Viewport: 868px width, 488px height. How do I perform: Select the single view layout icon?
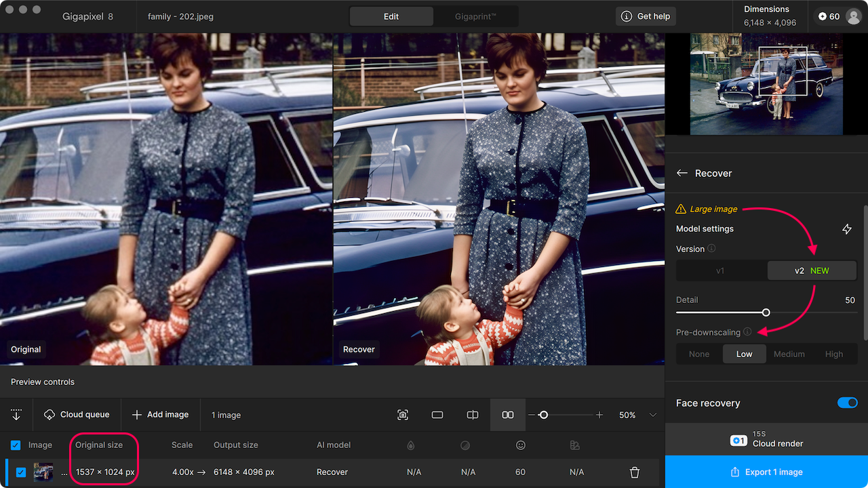coord(437,415)
